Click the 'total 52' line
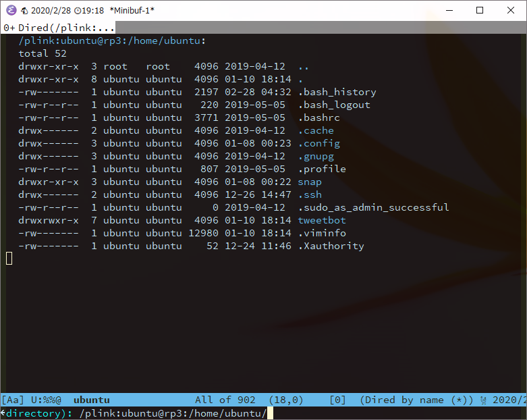The image size is (527, 420). coord(43,53)
